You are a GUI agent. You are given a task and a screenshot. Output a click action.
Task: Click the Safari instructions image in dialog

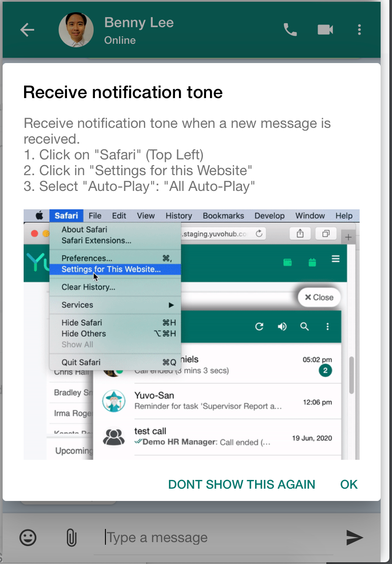192,335
